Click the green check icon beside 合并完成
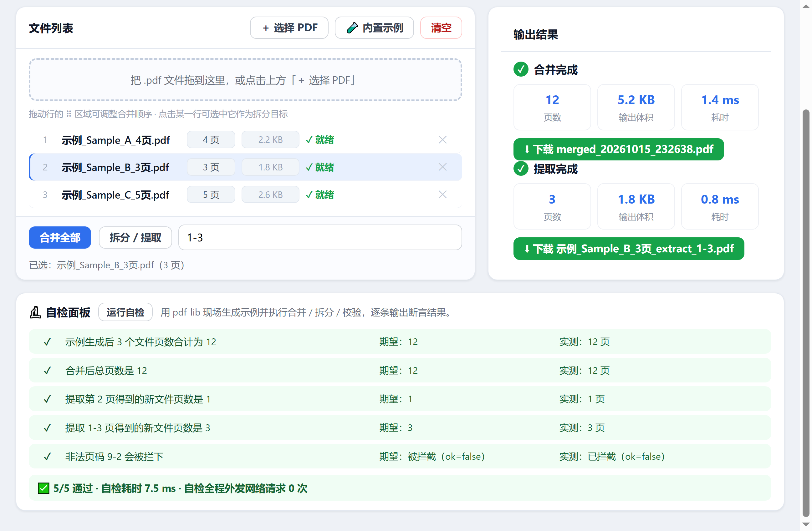This screenshot has width=812, height=531. (x=521, y=69)
